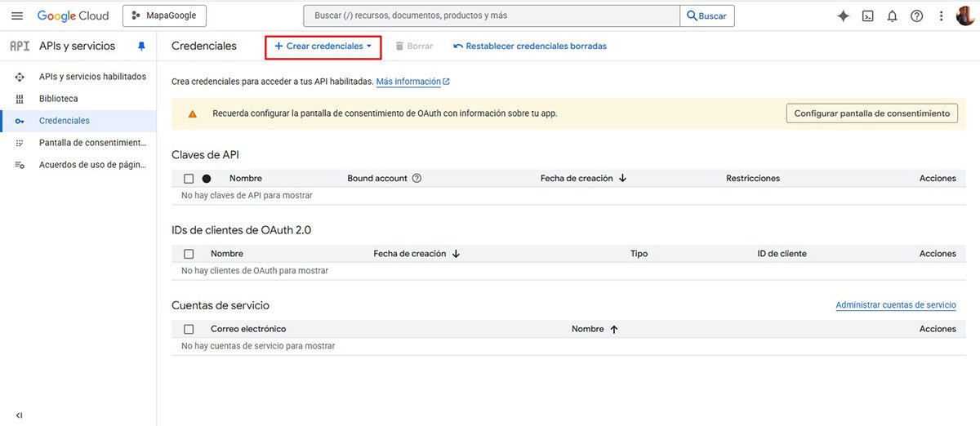
Task: Click the consent screen dotted icon
Action: pyautogui.click(x=20, y=143)
